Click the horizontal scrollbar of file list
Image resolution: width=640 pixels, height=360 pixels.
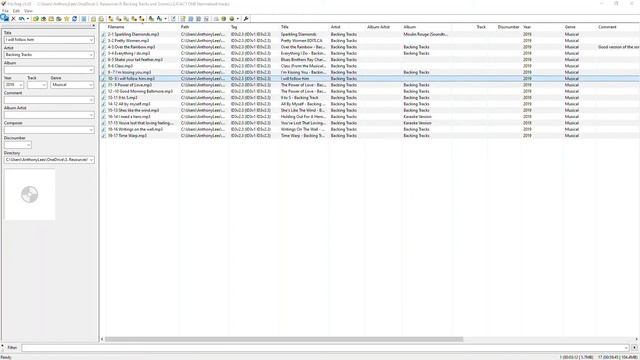(x=284, y=339)
